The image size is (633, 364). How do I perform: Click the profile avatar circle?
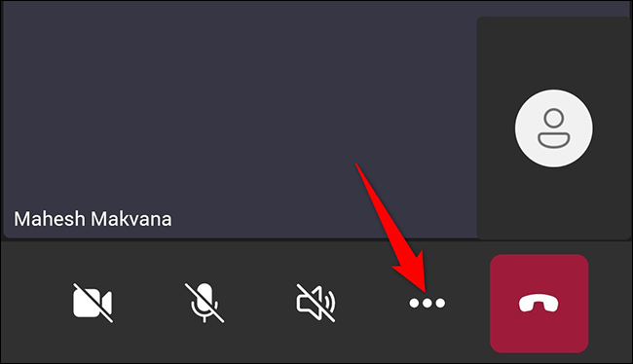pyautogui.click(x=554, y=128)
